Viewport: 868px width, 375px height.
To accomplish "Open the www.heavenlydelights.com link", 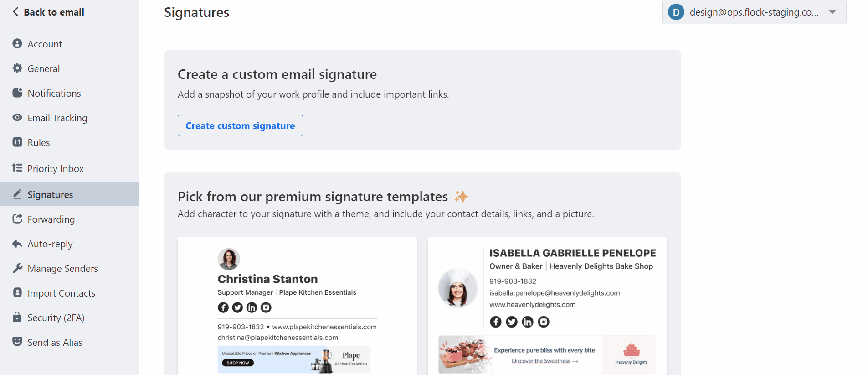I will [532, 304].
